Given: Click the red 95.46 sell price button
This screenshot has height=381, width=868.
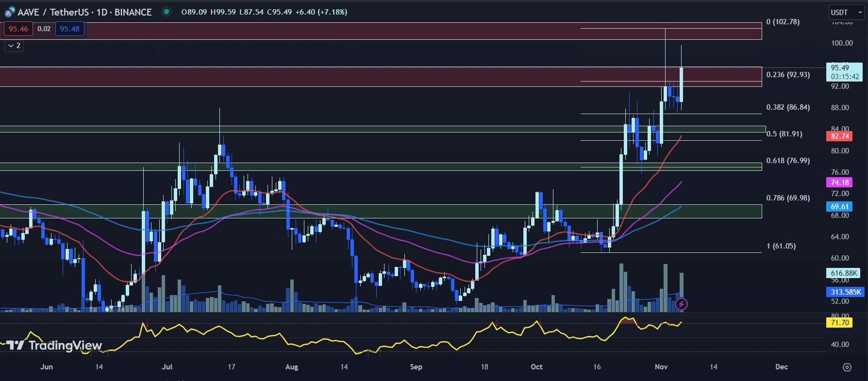Looking at the screenshot, I should click(18, 29).
